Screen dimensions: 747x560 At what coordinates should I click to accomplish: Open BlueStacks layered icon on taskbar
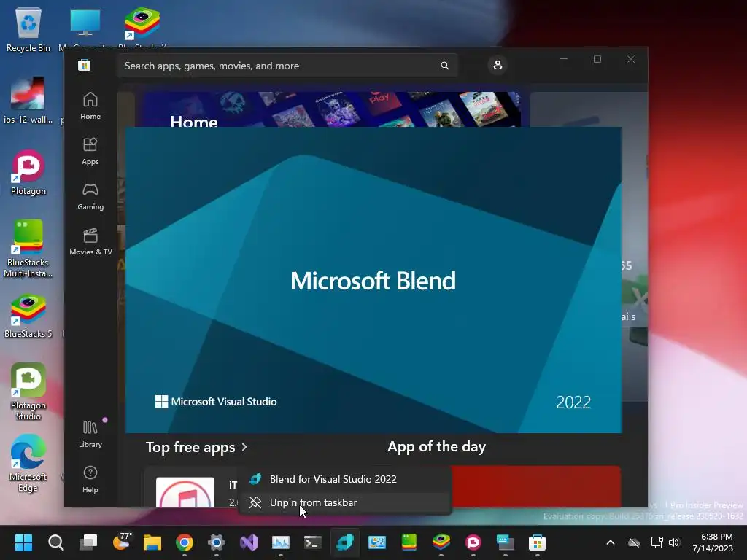coord(441,542)
